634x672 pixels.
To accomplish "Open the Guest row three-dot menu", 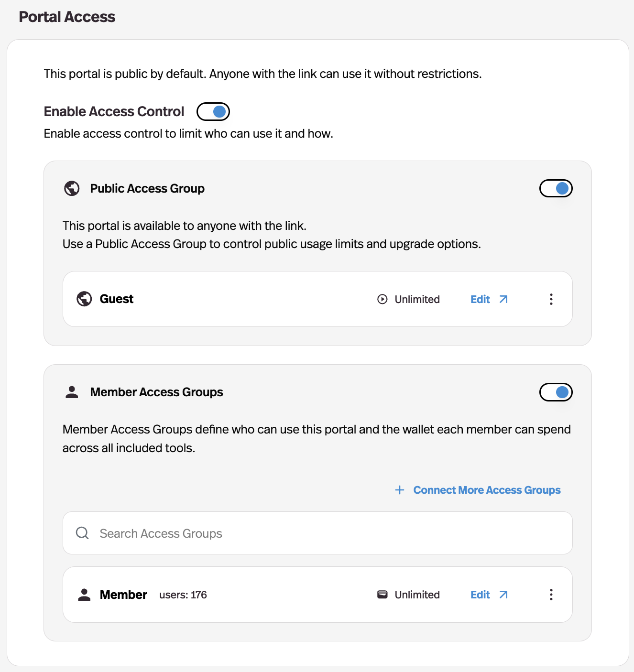I will [x=551, y=299].
